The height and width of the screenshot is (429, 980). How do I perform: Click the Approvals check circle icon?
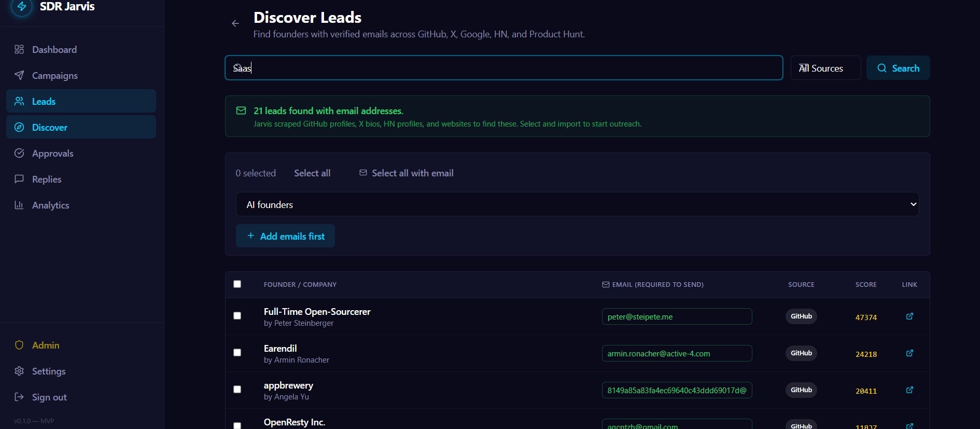click(19, 153)
